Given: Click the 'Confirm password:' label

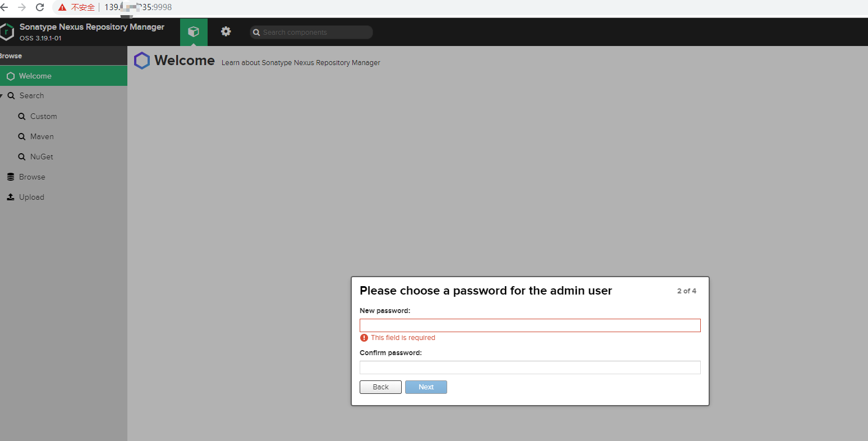Looking at the screenshot, I should [391, 353].
